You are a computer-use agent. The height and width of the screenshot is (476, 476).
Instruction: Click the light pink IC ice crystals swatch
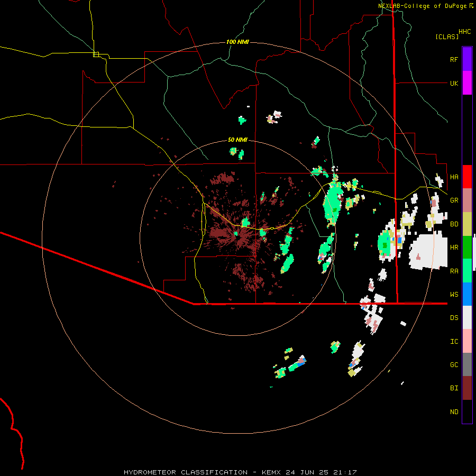(x=467, y=341)
